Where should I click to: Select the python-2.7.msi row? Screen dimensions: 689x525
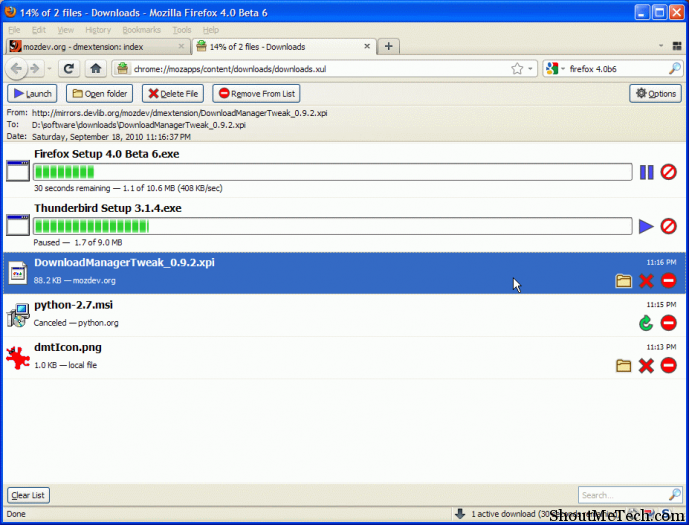pos(344,315)
